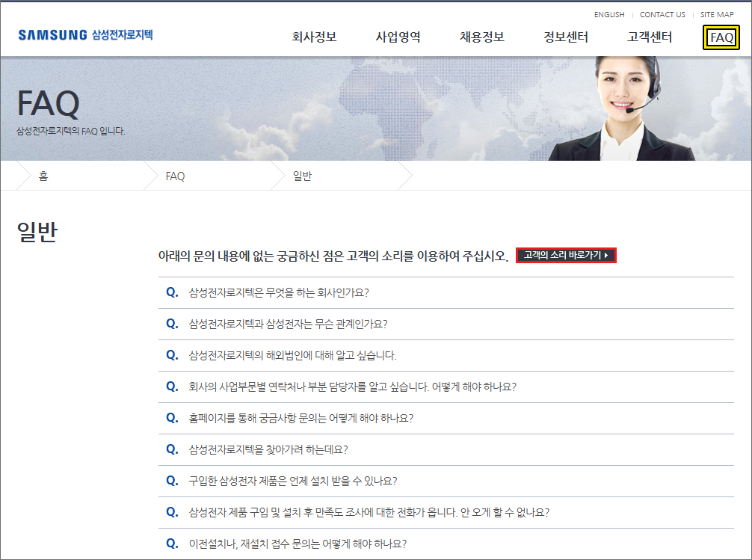This screenshot has height=560, width=752.
Task: Expand question 삼성전자로지텍과 삼성전자는 무슨 관계인가요?
Action: click(446, 324)
